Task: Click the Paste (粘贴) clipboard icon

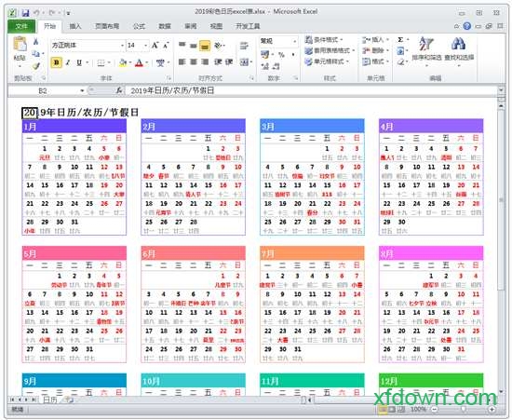Action: tap(20, 44)
